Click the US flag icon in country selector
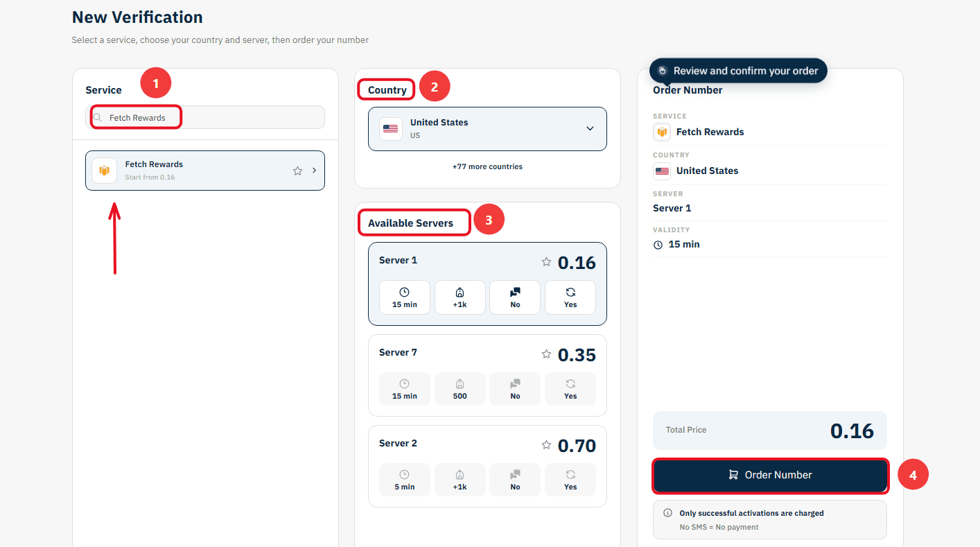 coord(391,129)
